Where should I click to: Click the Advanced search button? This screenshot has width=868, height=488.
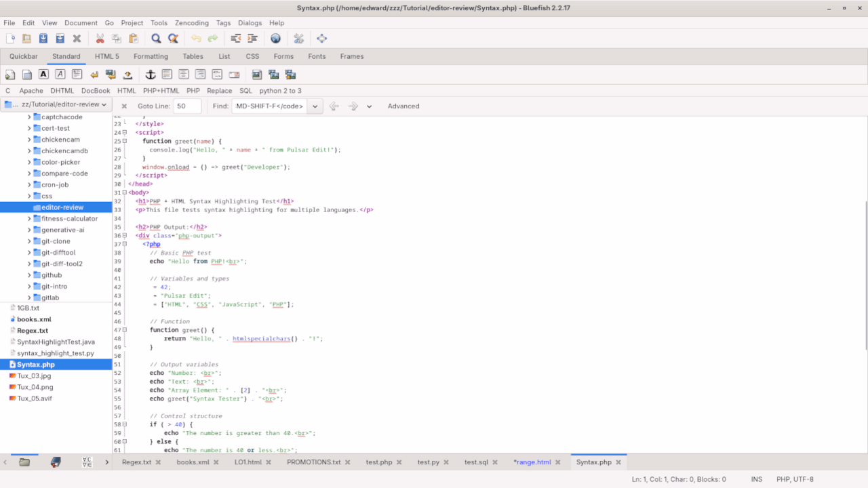click(x=403, y=106)
